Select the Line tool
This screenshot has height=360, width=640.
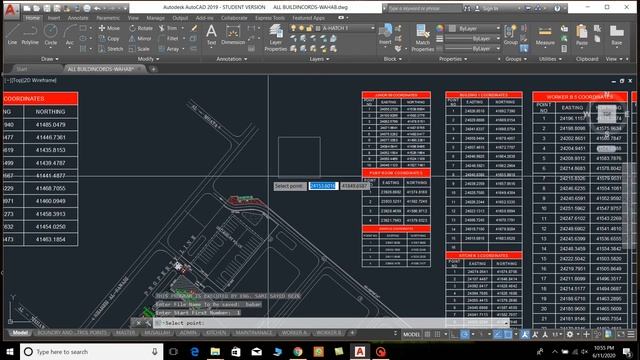point(12,34)
